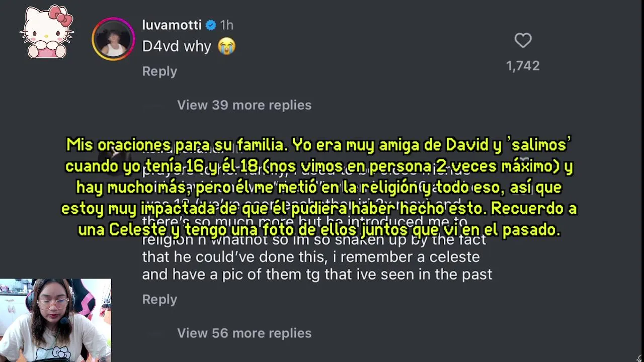644x362 pixels.
Task: Click the 1,742 likes count
Action: [523, 66]
